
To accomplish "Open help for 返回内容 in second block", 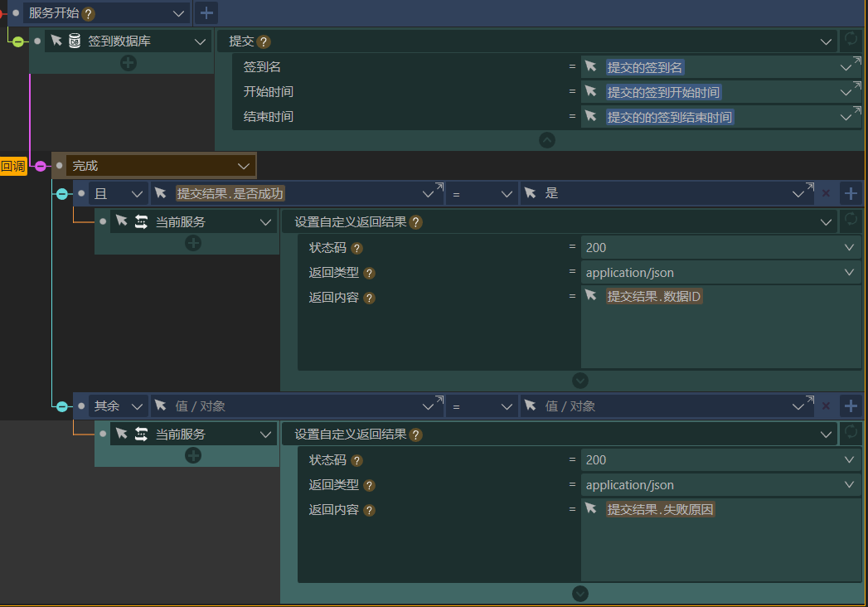I will coord(369,511).
